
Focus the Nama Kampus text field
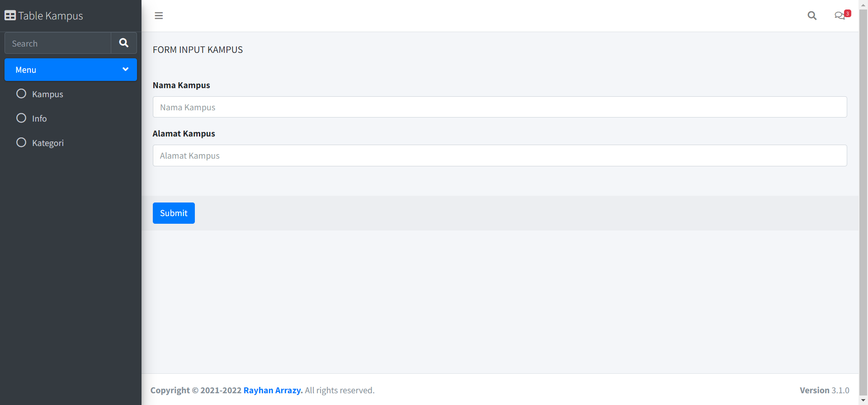500,107
